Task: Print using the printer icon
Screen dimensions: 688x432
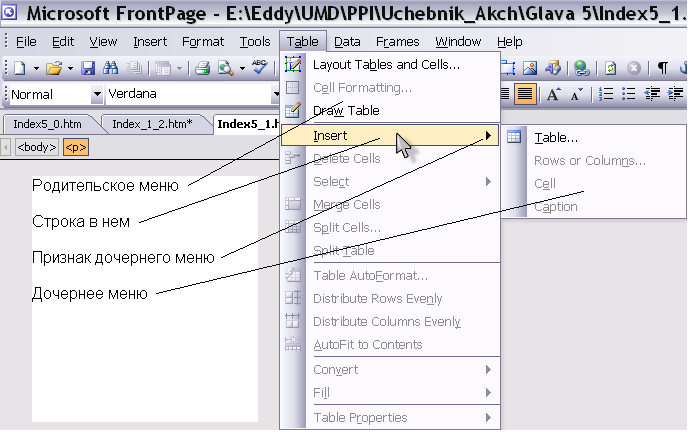Action: pyautogui.click(x=202, y=68)
